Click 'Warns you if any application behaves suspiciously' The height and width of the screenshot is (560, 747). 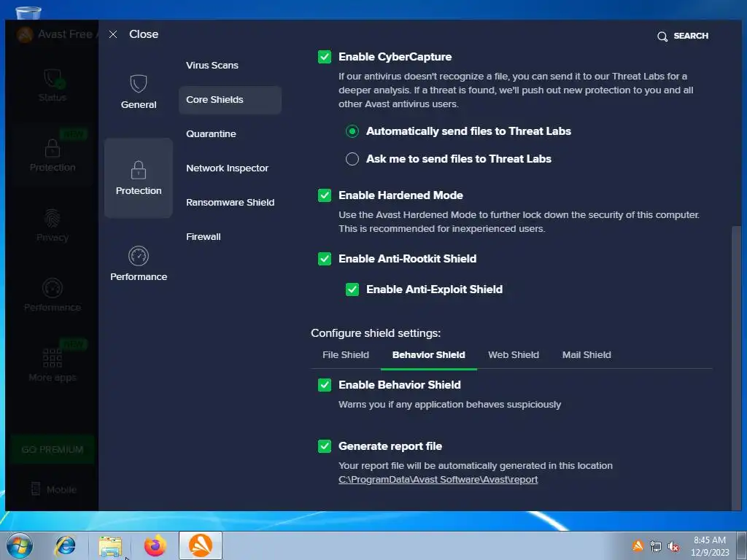point(449,404)
